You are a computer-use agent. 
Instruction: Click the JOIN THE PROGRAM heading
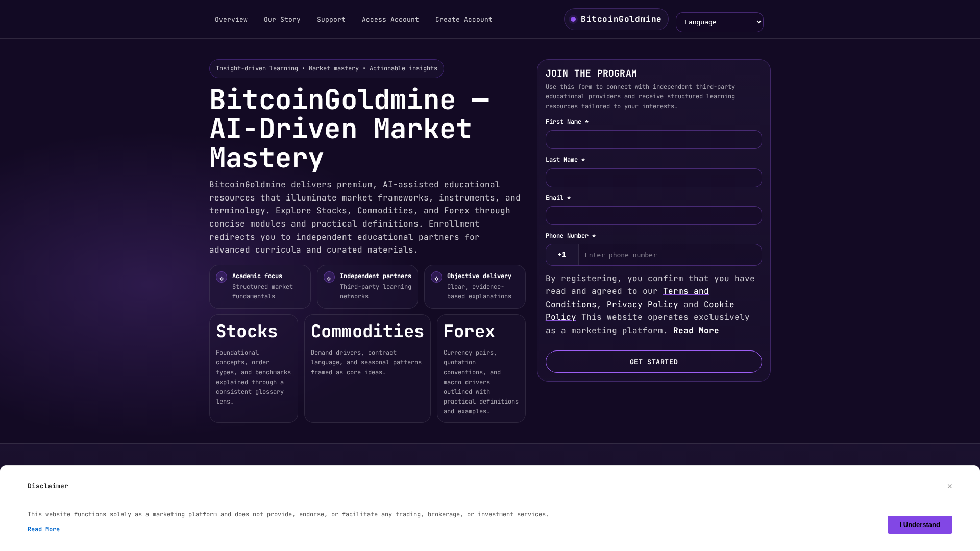tap(591, 73)
